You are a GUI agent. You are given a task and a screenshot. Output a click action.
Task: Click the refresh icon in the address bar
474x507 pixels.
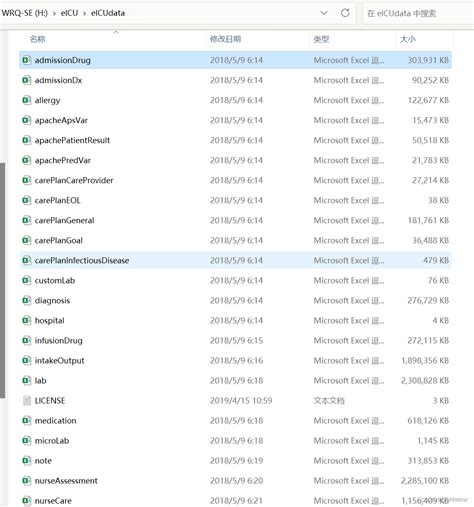345,13
